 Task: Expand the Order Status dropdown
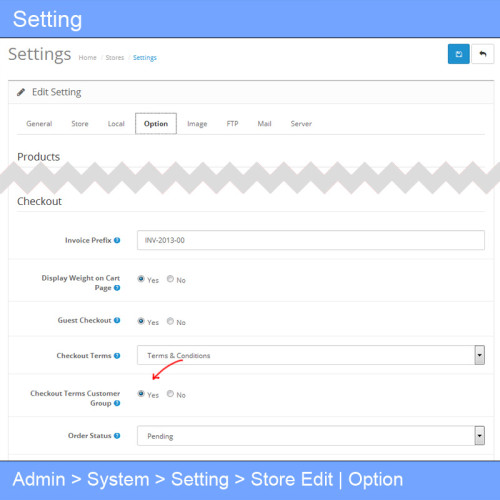311,435
